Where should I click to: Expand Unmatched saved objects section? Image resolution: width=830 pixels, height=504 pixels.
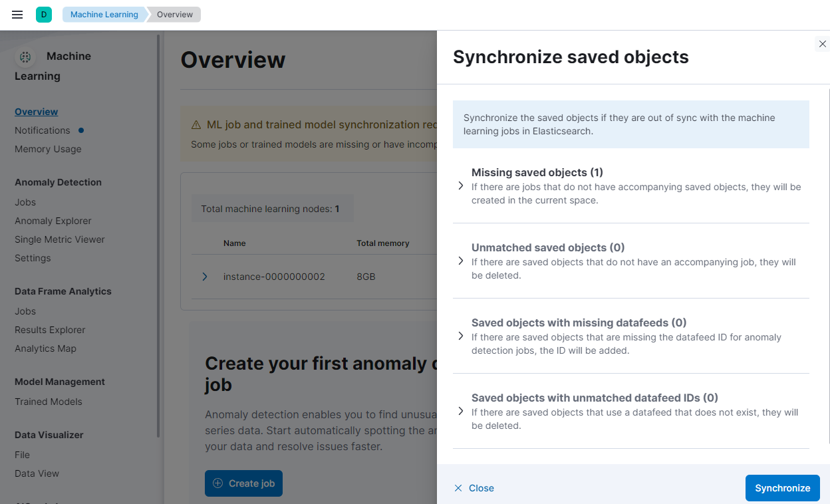(461, 261)
